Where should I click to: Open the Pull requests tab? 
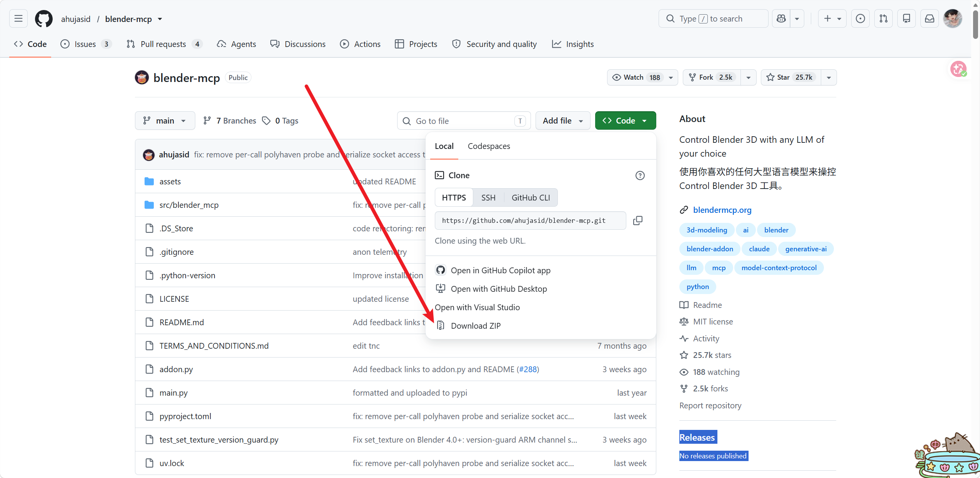click(164, 44)
